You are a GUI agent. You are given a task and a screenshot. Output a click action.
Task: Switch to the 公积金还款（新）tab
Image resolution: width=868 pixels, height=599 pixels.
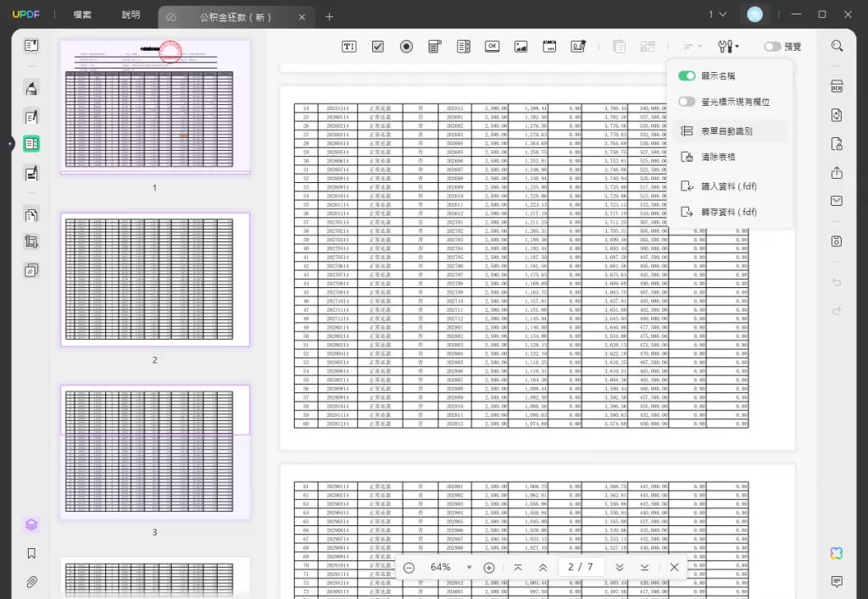(x=236, y=17)
